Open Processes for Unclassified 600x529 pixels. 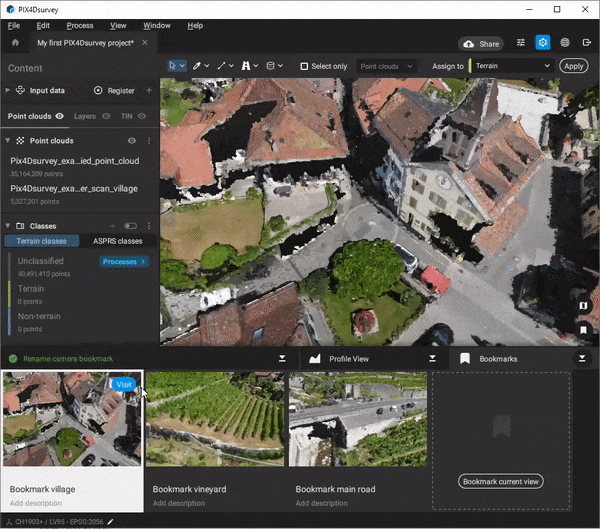(124, 261)
